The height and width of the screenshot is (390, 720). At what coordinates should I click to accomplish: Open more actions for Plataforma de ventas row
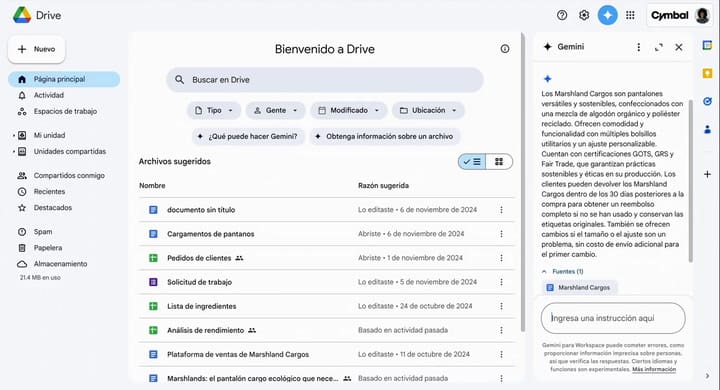point(501,354)
